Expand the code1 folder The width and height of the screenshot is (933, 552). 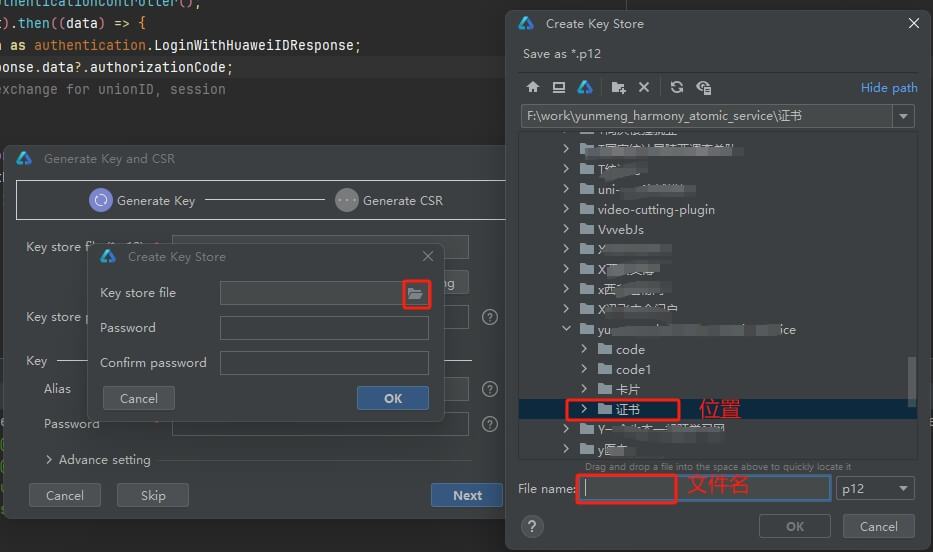[584, 369]
